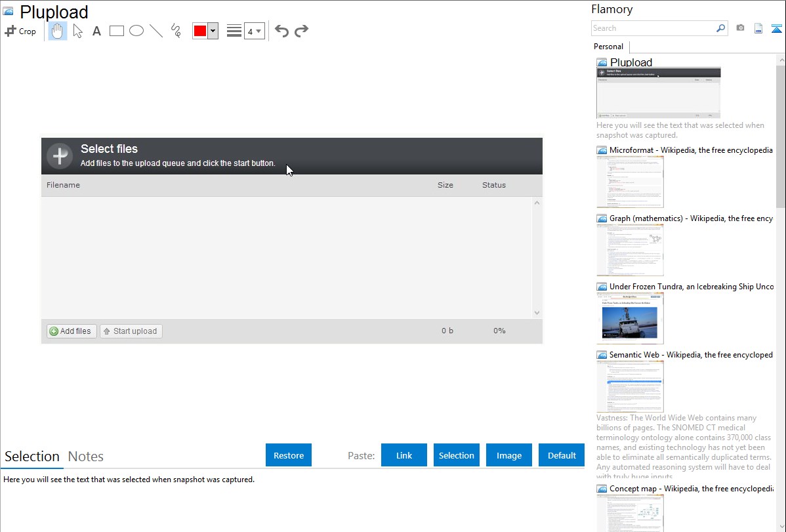This screenshot has width=786, height=532.
Task: Click the Graph (mathematics) entry icon
Action: click(x=602, y=218)
